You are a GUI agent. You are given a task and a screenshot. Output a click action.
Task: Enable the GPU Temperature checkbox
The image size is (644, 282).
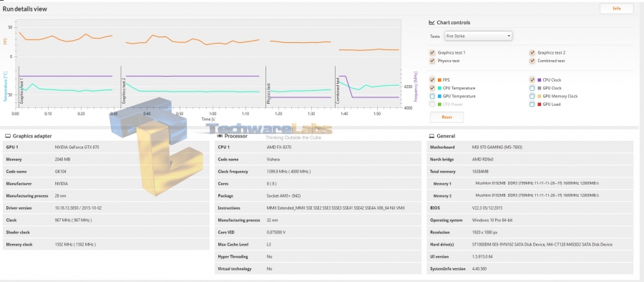(x=432, y=96)
